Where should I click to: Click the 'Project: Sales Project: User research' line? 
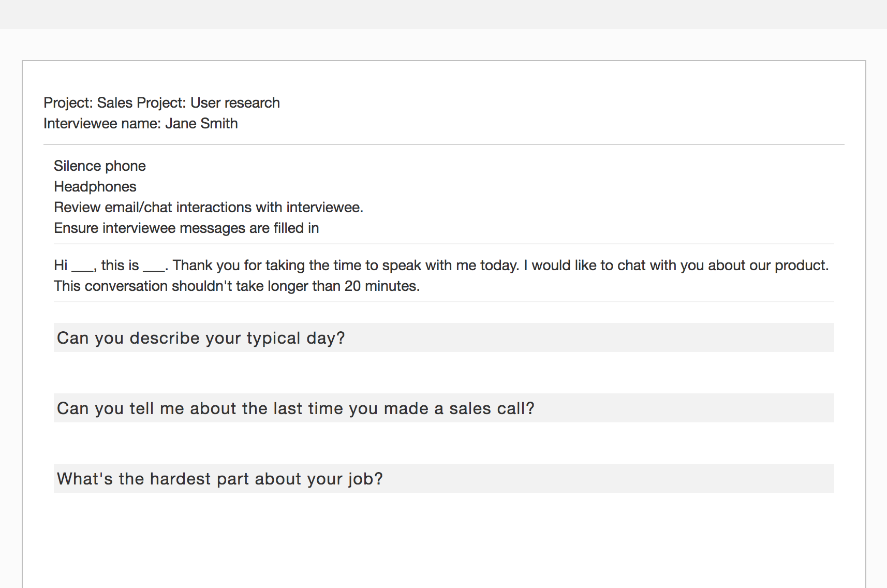click(161, 102)
